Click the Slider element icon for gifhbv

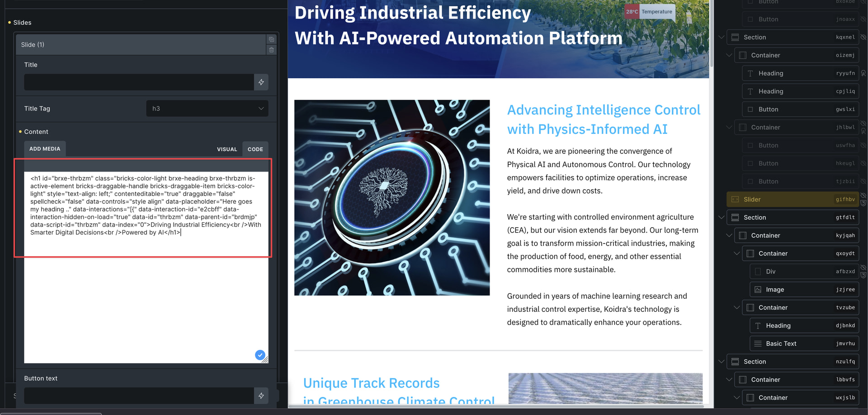pyautogui.click(x=736, y=200)
